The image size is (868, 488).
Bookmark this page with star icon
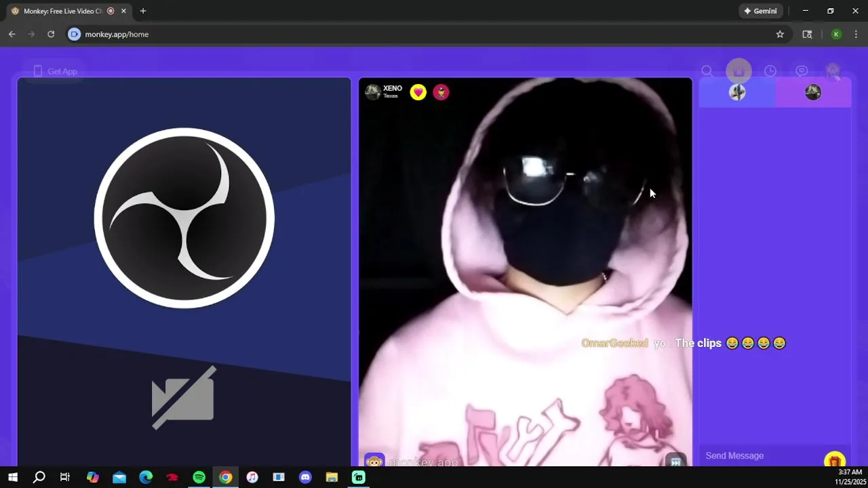click(780, 34)
